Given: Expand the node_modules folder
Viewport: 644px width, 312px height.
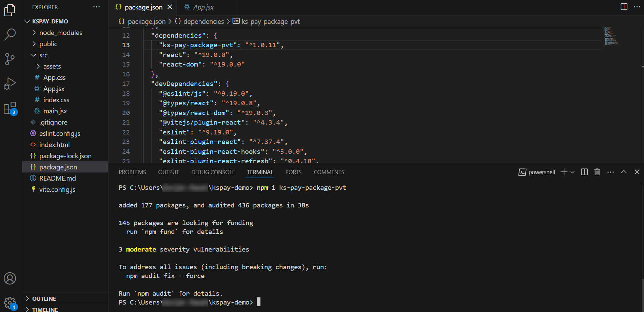Looking at the screenshot, I should (60, 33).
